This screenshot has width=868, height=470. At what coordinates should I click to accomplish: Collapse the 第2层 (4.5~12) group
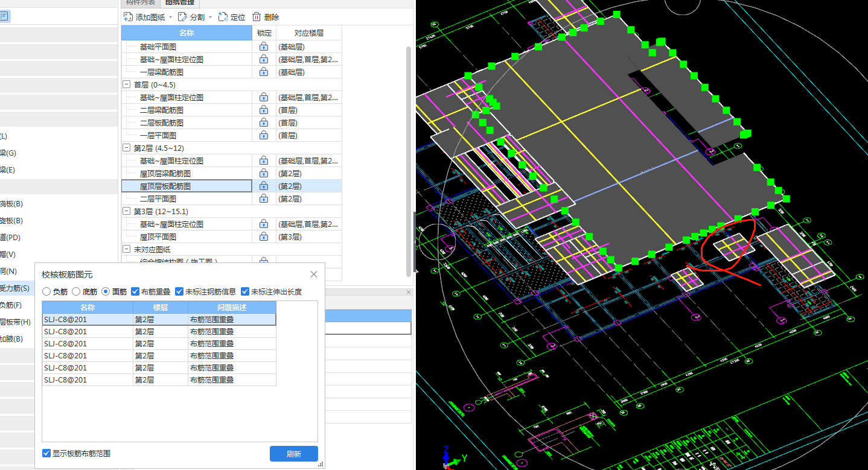[126, 148]
